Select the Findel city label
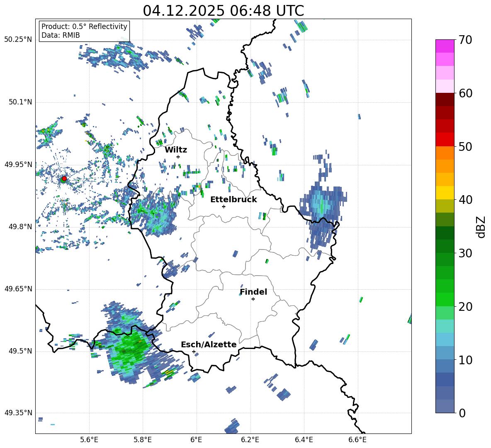 (253, 292)
